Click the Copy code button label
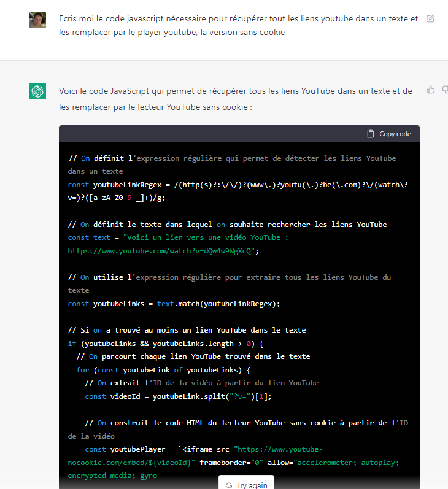This screenshot has width=448, height=489. coord(395,134)
